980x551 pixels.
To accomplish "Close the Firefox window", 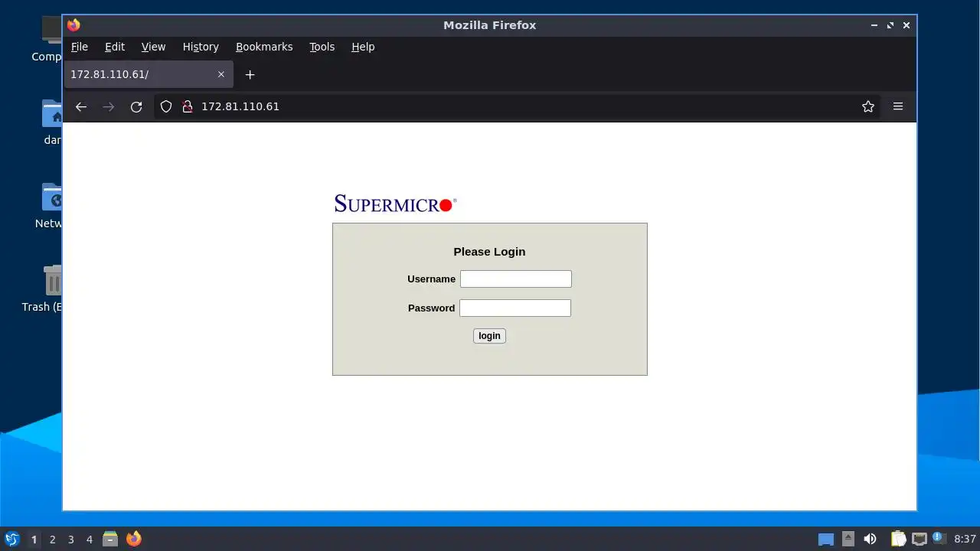I will (x=906, y=25).
